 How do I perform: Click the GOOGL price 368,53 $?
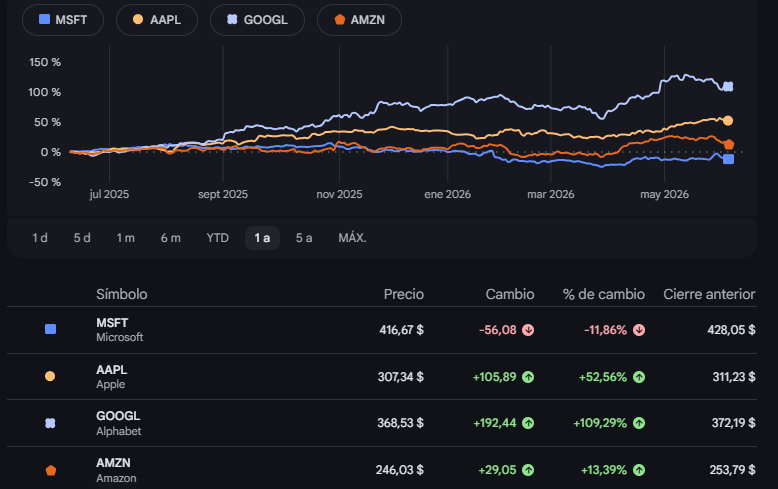(400, 423)
